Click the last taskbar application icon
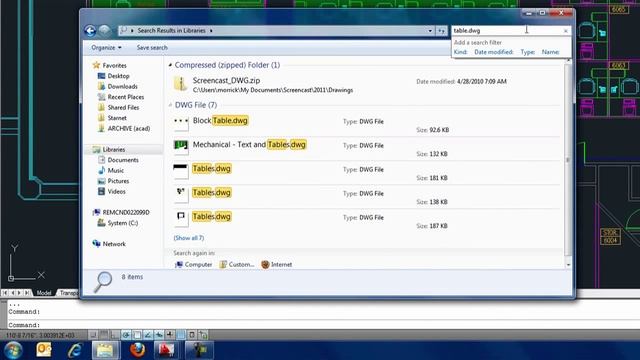 pos(199,350)
